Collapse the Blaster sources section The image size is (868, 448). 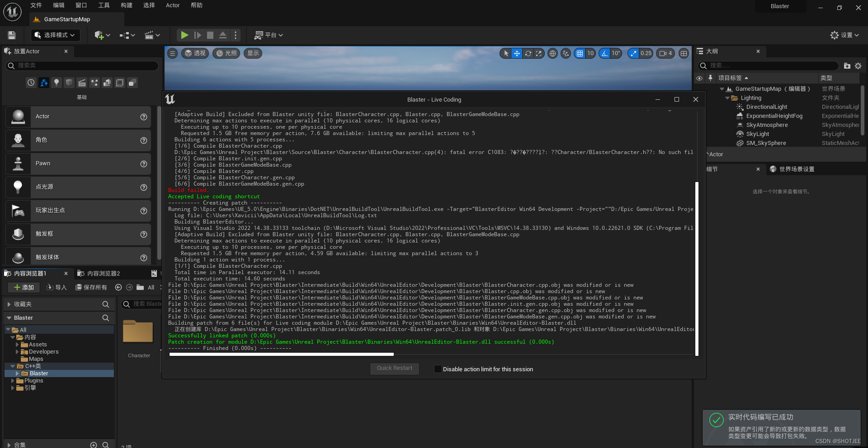click(x=9, y=318)
